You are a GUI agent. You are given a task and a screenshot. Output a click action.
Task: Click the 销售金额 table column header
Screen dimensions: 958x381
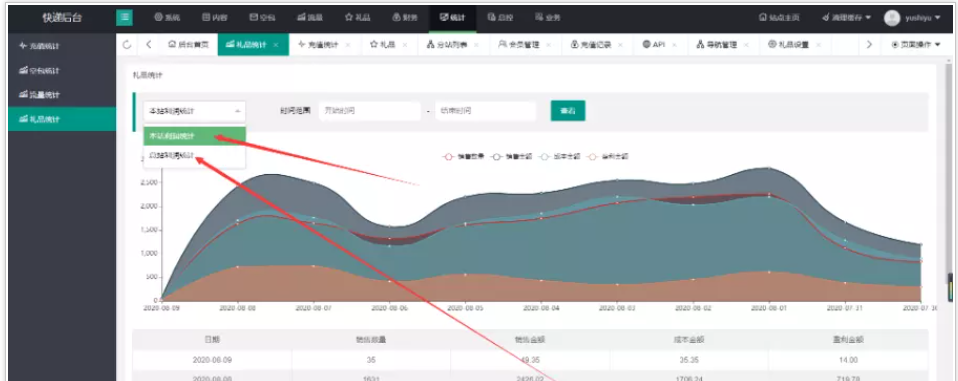pos(530,339)
